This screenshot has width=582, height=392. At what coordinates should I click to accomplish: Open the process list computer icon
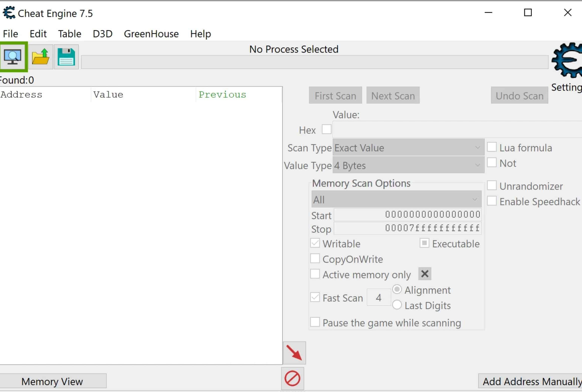[13, 57]
